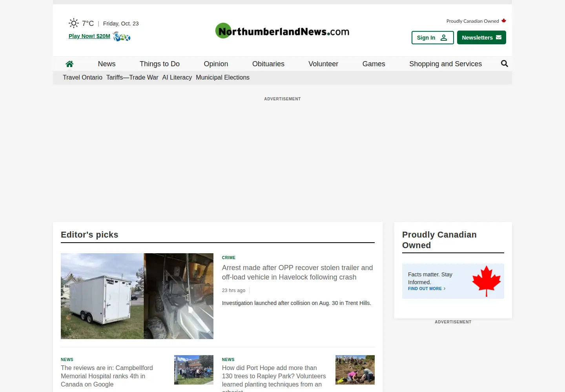
Task: Click the red maple leaf banner image
Action: point(487,281)
